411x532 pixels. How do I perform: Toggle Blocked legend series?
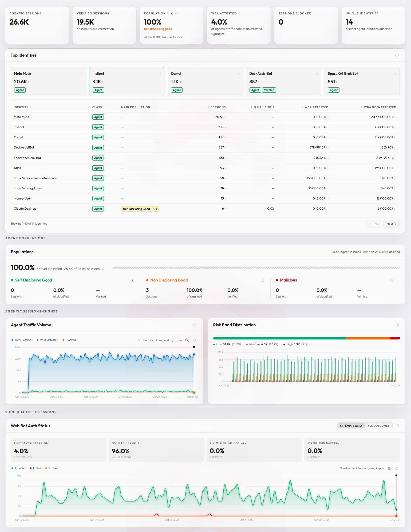tap(69, 340)
